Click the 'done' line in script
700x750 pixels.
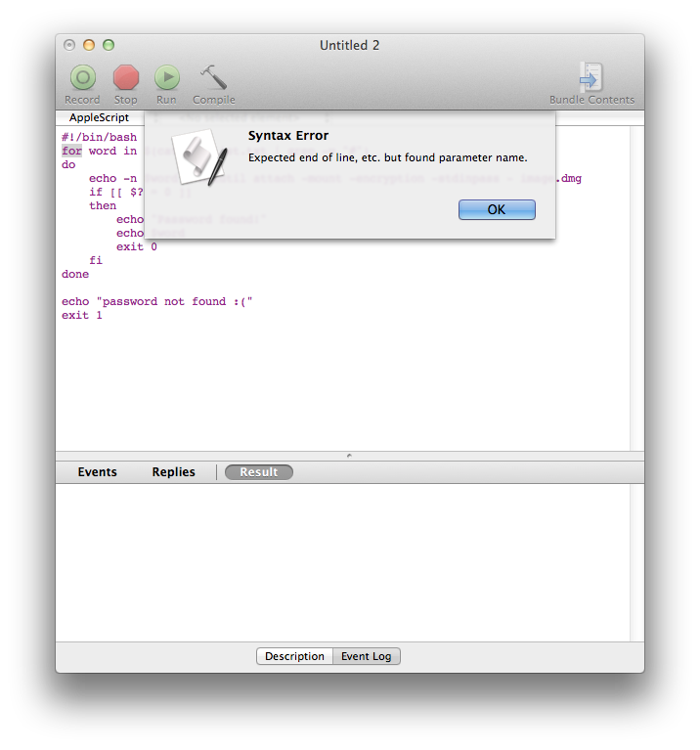75,275
